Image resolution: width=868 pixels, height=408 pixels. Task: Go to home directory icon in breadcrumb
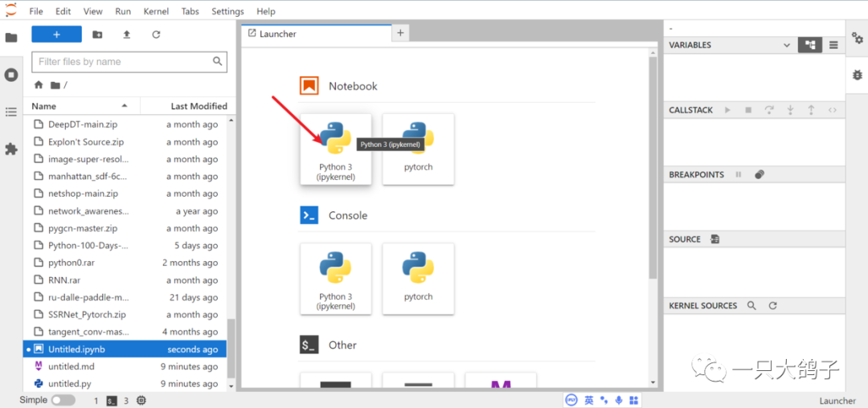tap(39, 85)
